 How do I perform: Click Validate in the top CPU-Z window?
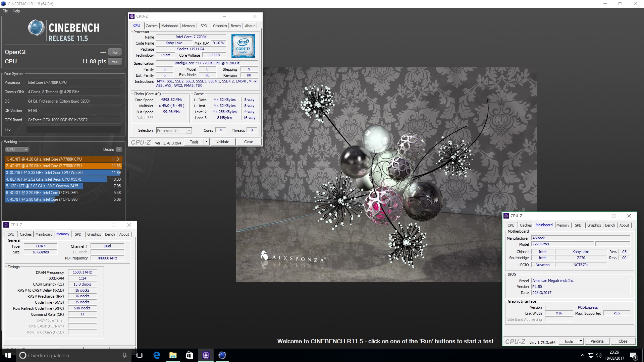pos(223,142)
